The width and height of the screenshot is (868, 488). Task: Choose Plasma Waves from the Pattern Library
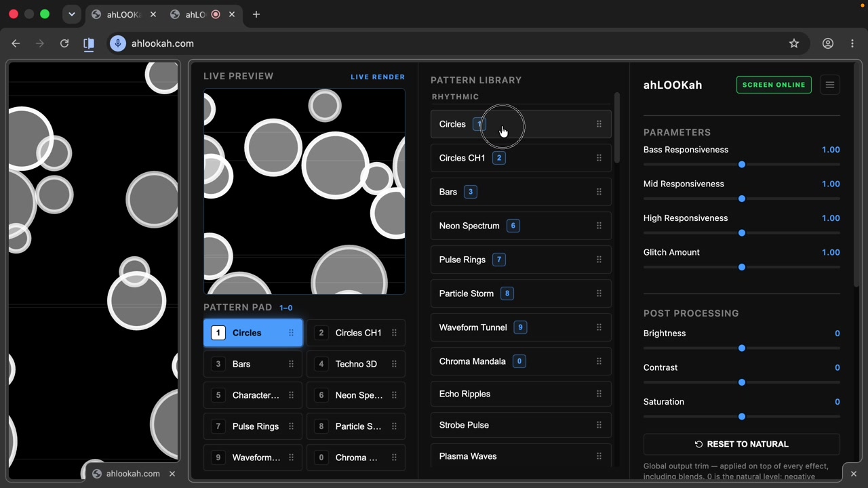[521, 456]
